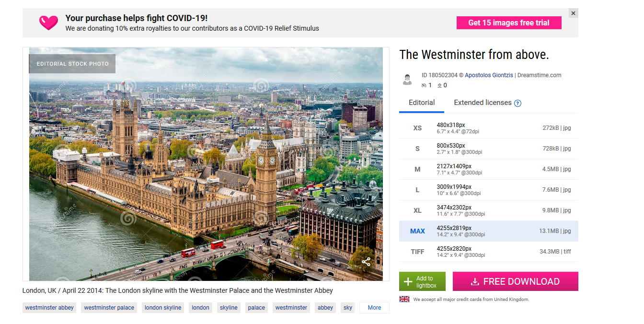Close the COVID-19 donation banner
Viewport: 644px width, 324px height.
pyautogui.click(x=573, y=13)
